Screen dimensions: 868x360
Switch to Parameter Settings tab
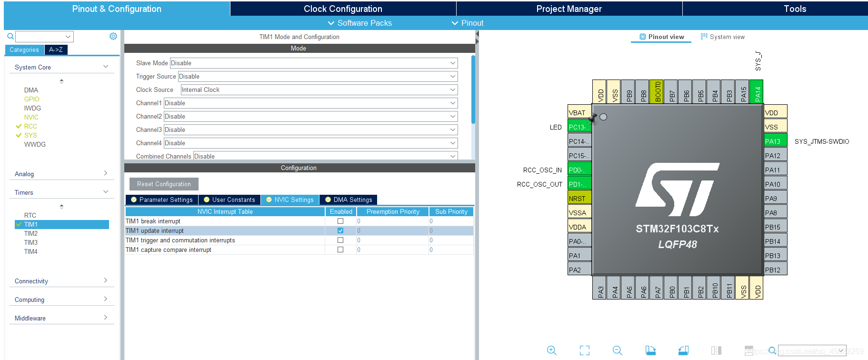pos(162,200)
